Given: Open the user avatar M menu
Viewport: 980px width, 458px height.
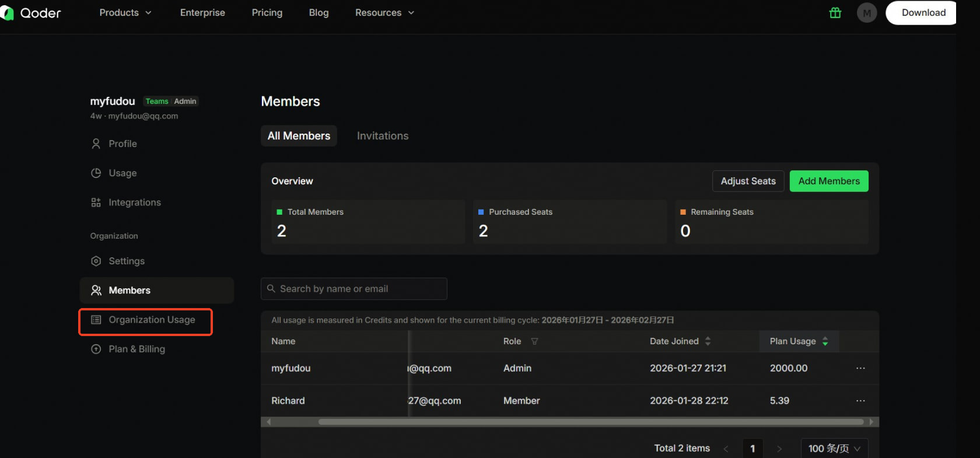Looking at the screenshot, I should (x=867, y=13).
